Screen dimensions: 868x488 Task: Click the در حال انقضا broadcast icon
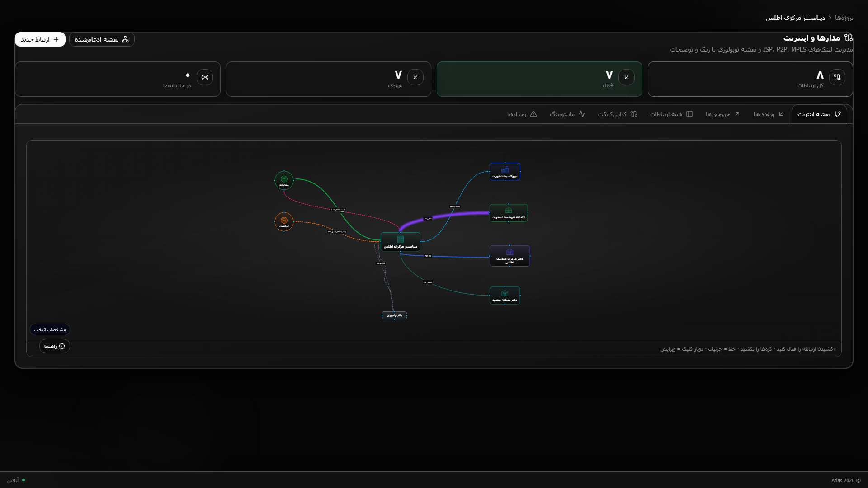205,77
